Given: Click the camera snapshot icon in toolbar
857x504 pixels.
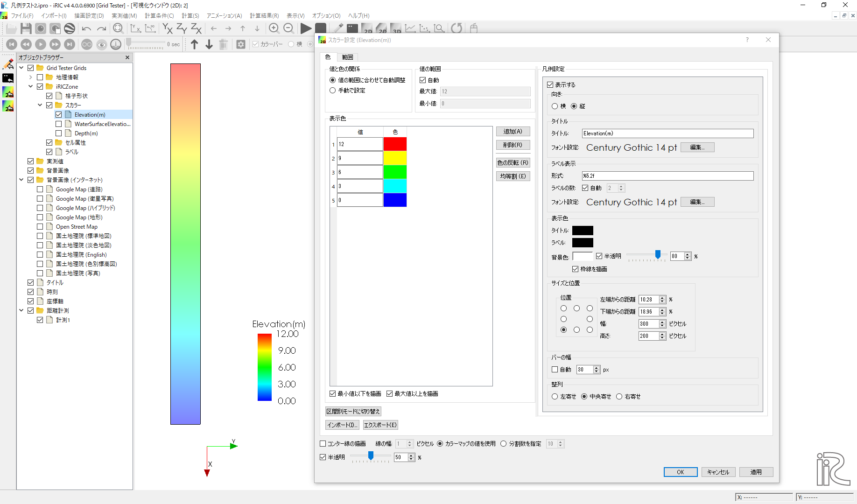Looking at the screenshot, I should pyautogui.click(x=41, y=28).
